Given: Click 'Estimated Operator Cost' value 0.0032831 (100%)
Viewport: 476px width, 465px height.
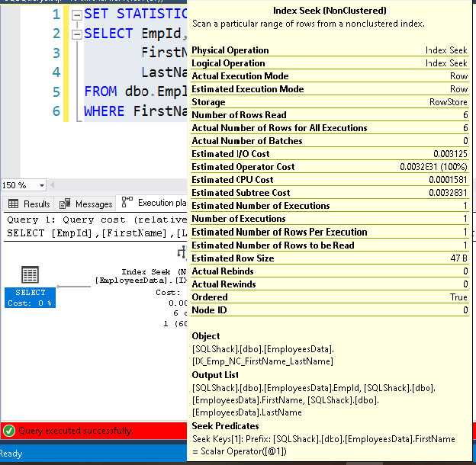Looking at the screenshot, I should click(x=433, y=167).
